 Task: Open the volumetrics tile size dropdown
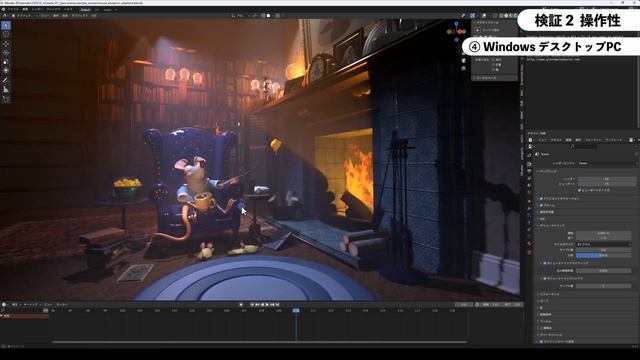point(603,244)
